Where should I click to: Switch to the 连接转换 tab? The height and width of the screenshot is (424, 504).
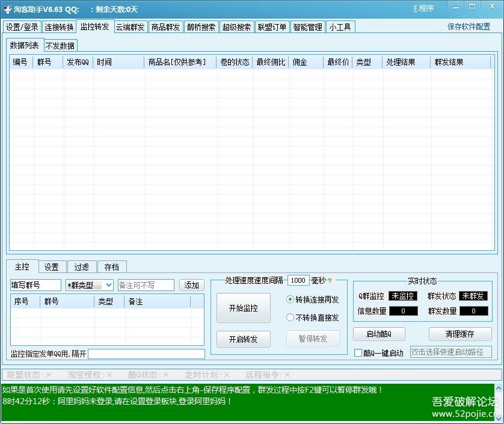point(59,27)
